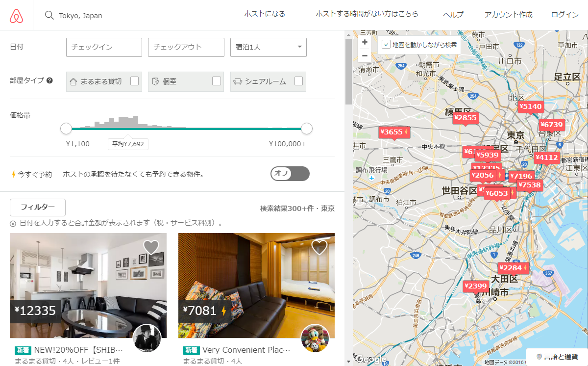
Task: Click the search magnifier icon
Action: pos(49,15)
